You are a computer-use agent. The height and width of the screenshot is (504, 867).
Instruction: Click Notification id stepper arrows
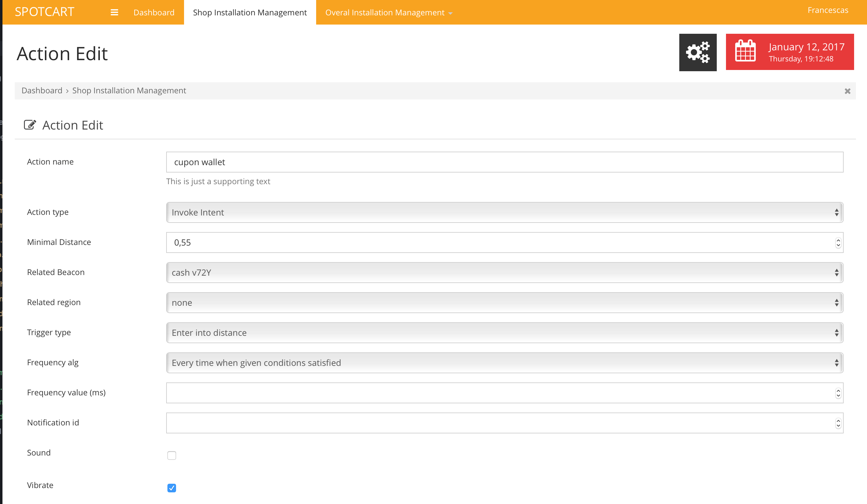pos(838,423)
